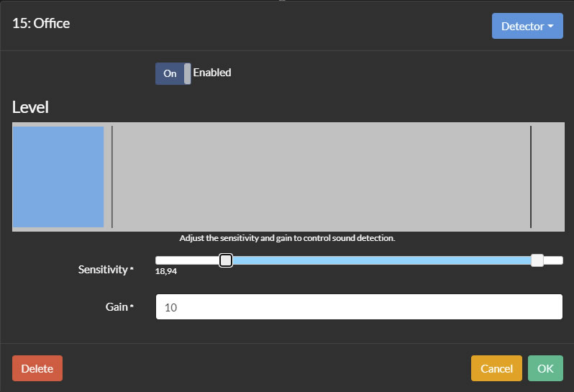Screen dimensions: 574x392
Task: Click the blue Sensitivity slider range
Action: tap(381, 260)
